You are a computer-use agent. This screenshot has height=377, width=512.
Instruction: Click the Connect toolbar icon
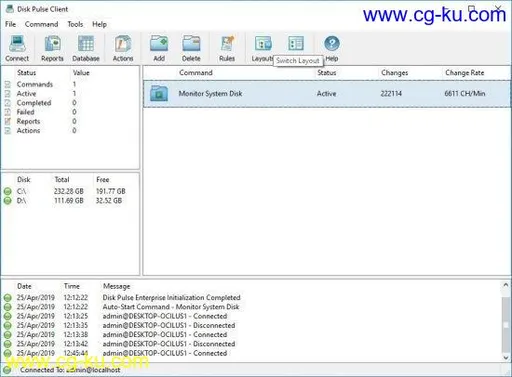point(17,44)
